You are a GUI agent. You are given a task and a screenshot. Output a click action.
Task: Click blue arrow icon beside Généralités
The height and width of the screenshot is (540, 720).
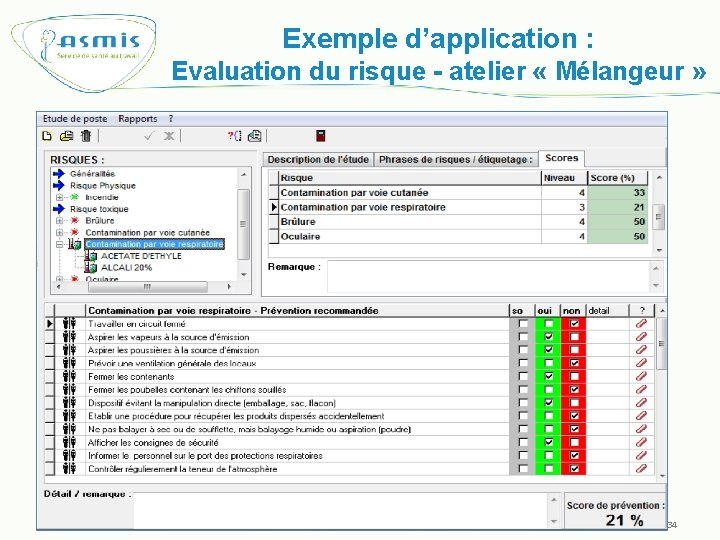point(59,174)
